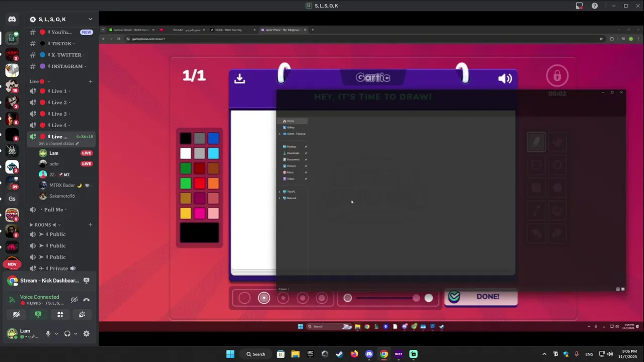Image resolution: width=644 pixels, height=362 pixels.
Task: Click the lock icon in Gartic stream
Action: (557, 76)
